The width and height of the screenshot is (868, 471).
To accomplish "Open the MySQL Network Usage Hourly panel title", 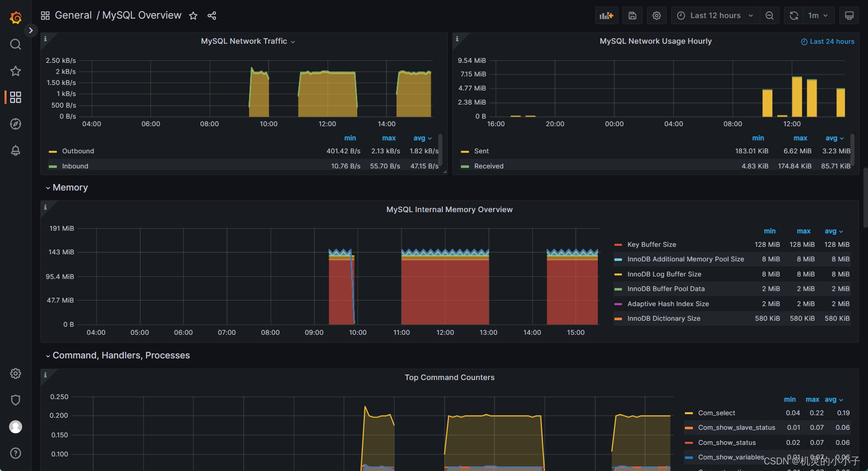I will (x=656, y=41).
